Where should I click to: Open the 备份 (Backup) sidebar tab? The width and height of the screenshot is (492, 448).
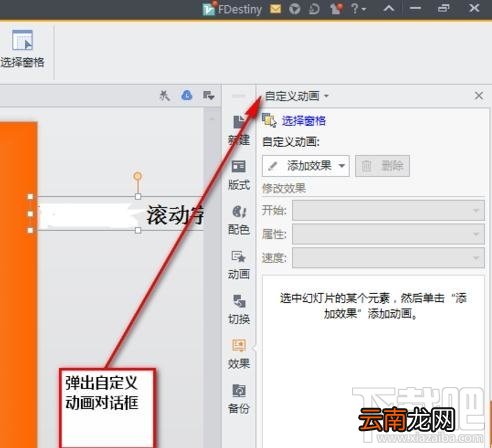pyautogui.click(x=239, y=399)
